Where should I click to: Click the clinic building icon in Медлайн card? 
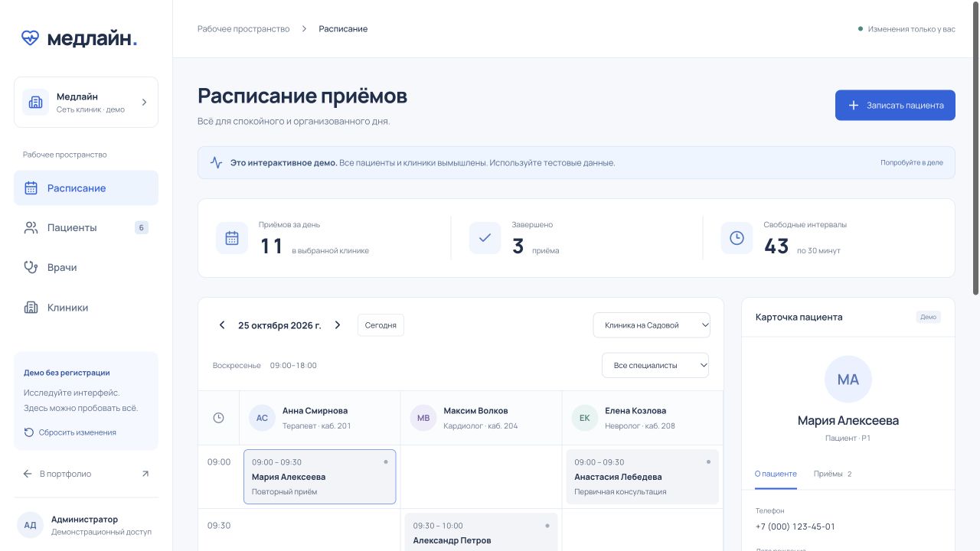35,102
